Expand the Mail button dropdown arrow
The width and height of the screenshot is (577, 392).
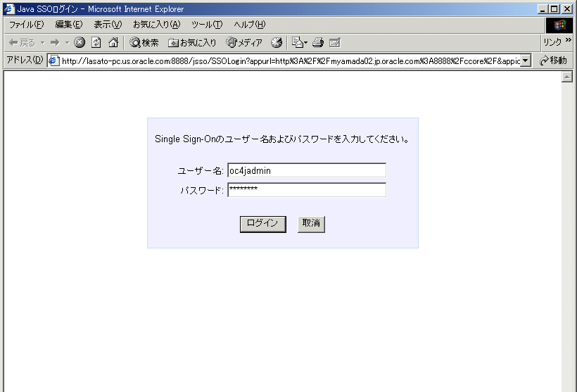(305, 43)
